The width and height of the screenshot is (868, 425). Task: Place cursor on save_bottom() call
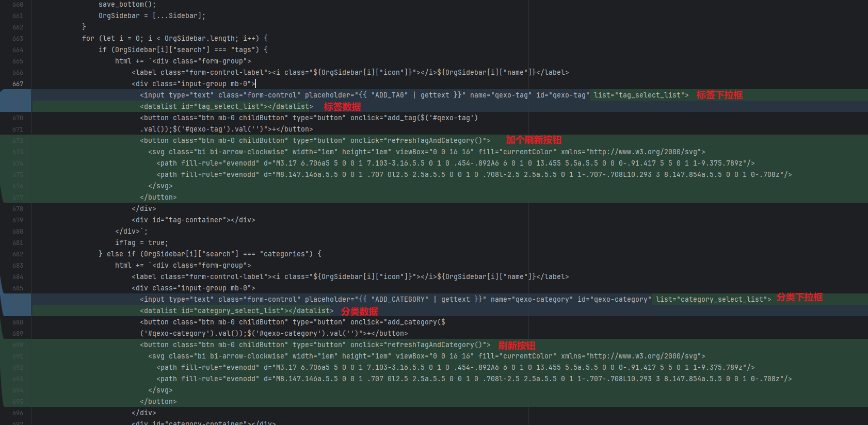[x=127, y=5]
